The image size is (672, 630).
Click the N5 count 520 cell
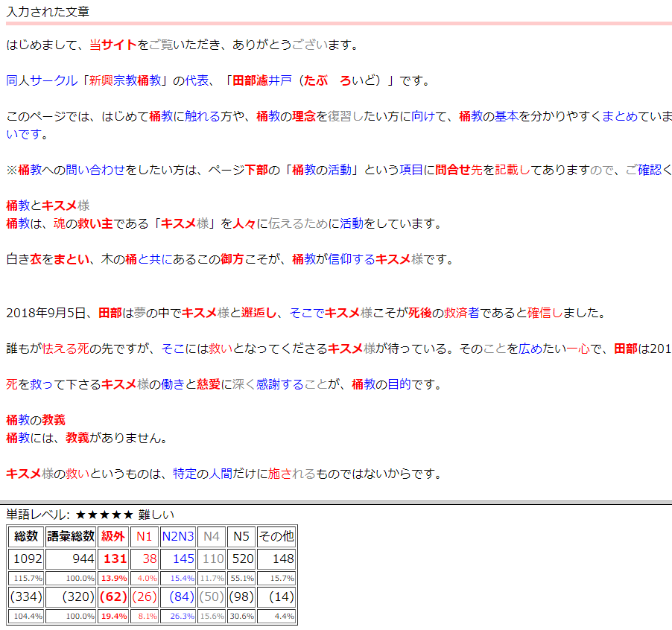[241, 559]
